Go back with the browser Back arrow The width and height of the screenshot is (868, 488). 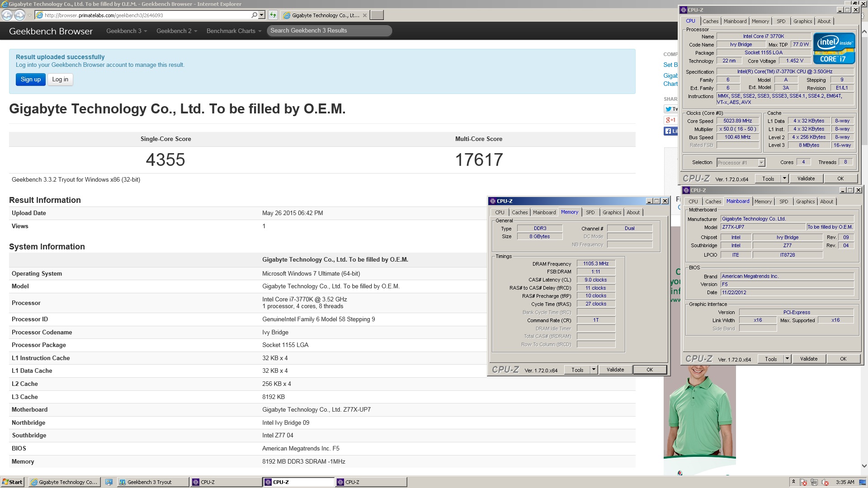7,15
